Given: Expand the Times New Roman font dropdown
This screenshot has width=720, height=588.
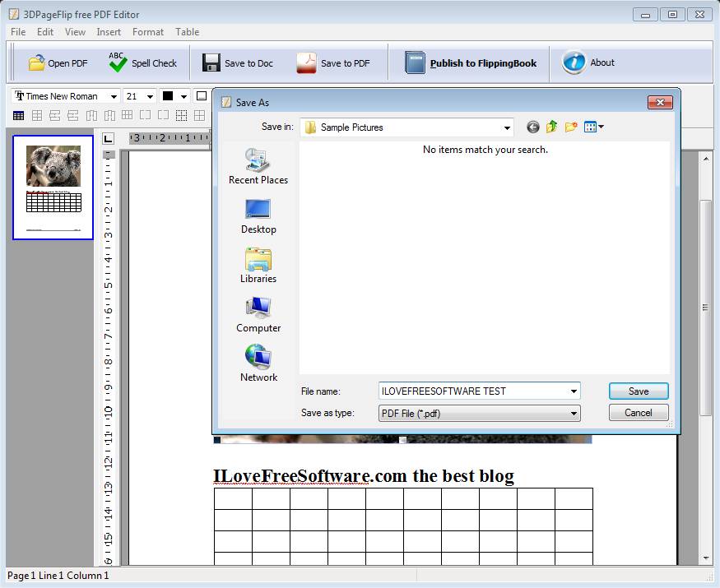Looking at the screenshot, I should click(114, 96).
